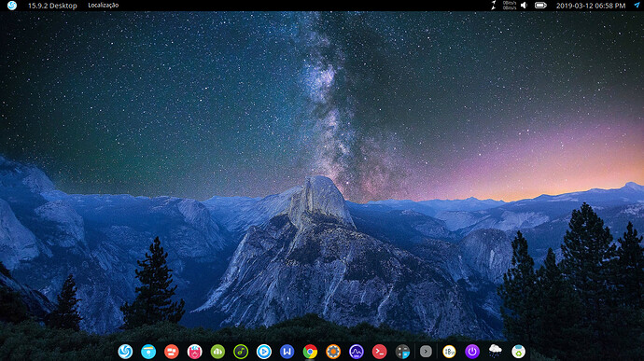Click the blue paper-plane icon in top panel
The image size is (644, 361).
(637, 6)
